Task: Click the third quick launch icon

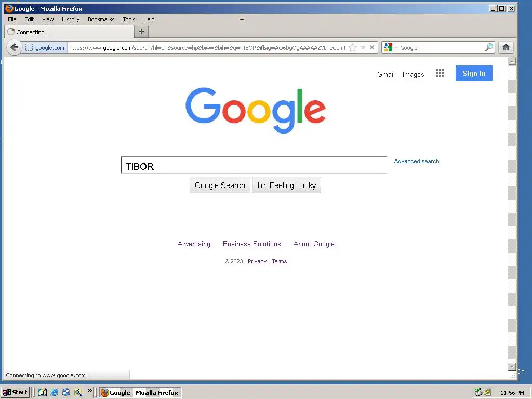Action: tap(66, 393)
